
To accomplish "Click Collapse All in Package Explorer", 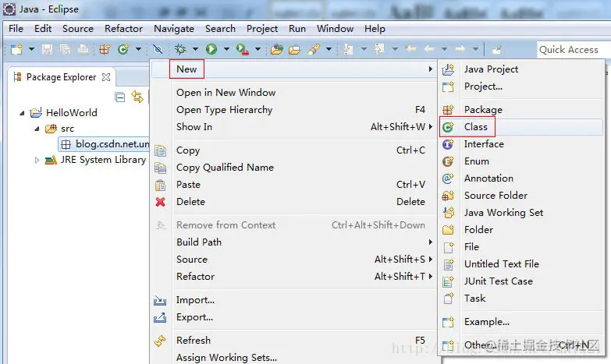I will tap(120, 97).
